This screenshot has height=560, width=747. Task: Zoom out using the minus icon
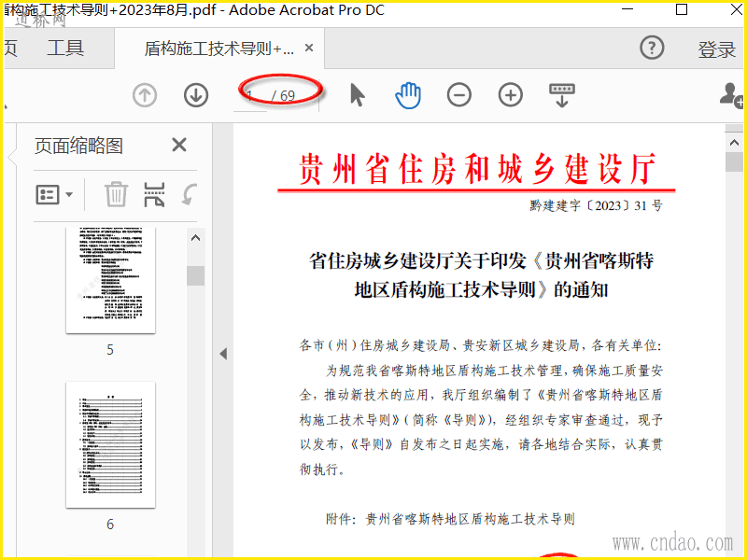(x=459, y=95)
